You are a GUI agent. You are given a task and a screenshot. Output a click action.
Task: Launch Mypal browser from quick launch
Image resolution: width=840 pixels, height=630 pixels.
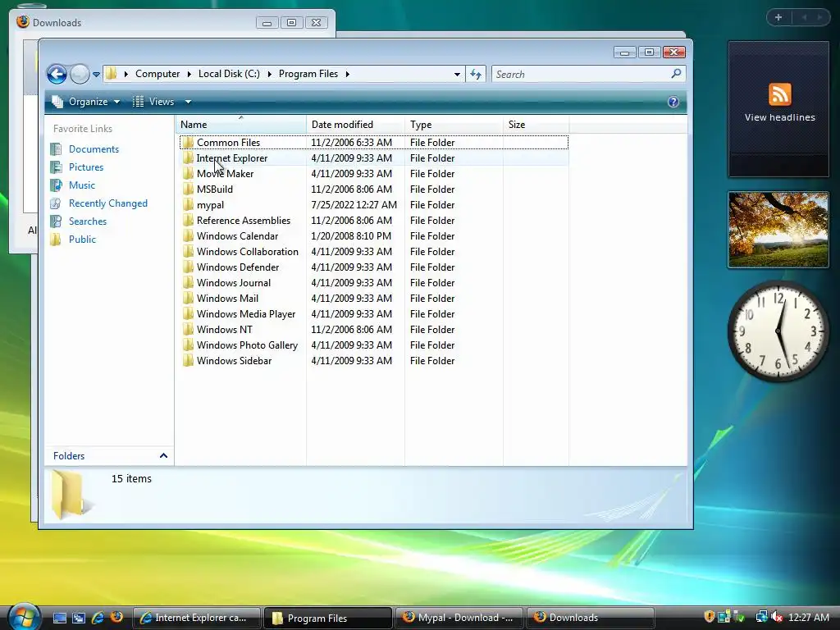pyautogui.click(x=116, y=617)
